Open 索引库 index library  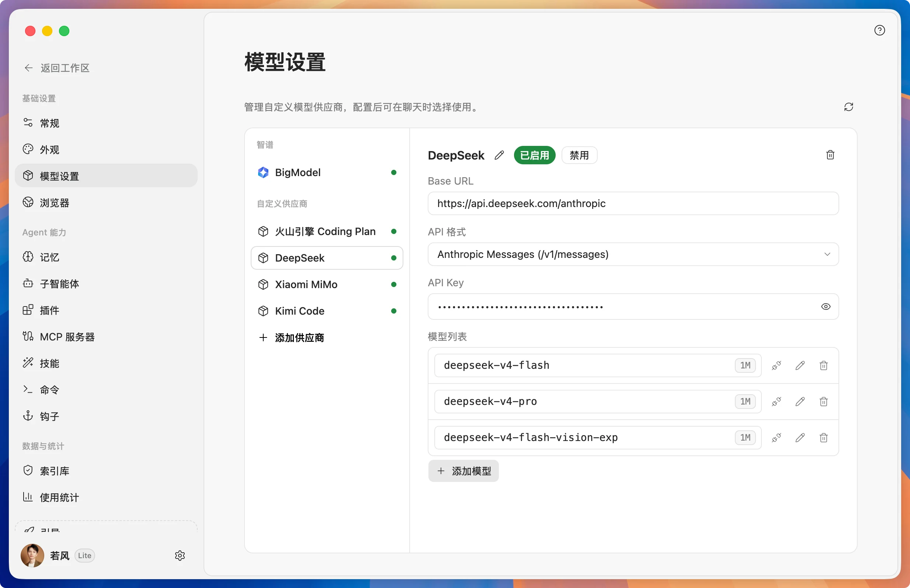pyautogui.click(x=106, y=471)
